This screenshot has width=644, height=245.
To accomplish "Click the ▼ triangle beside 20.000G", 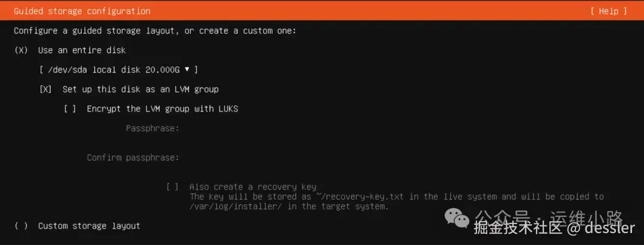I will [187, 69].
